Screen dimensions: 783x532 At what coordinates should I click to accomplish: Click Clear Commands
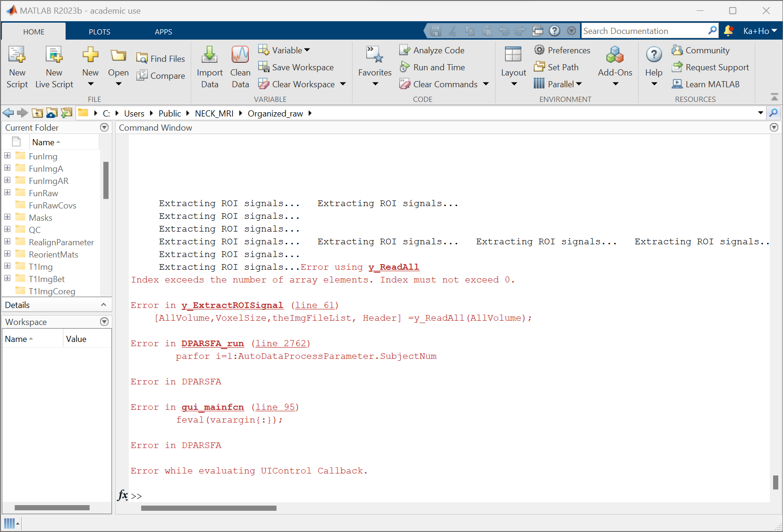(439, 84)
